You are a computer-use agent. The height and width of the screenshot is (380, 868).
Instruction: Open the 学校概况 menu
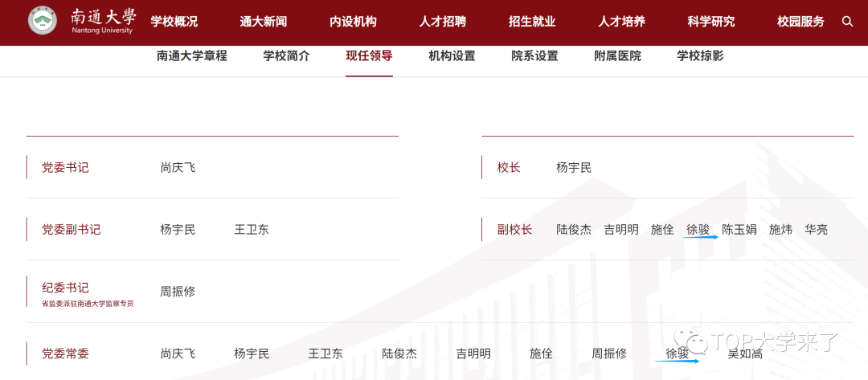174,22
